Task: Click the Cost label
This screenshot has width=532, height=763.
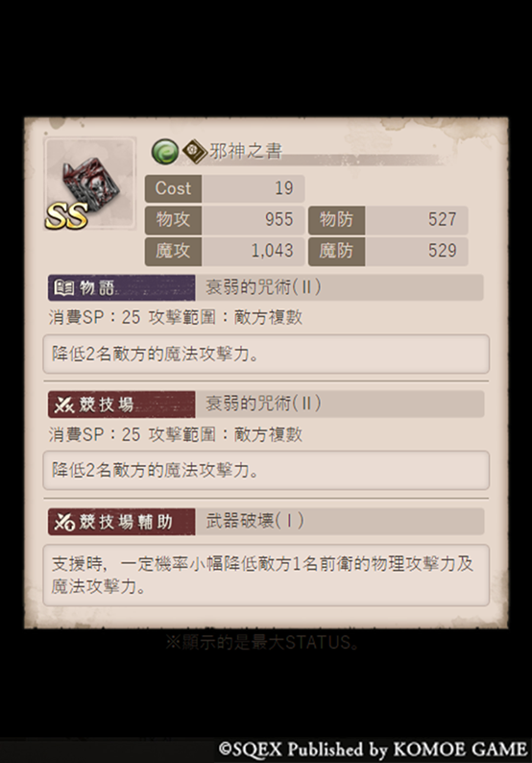Action: click(173, 188)
